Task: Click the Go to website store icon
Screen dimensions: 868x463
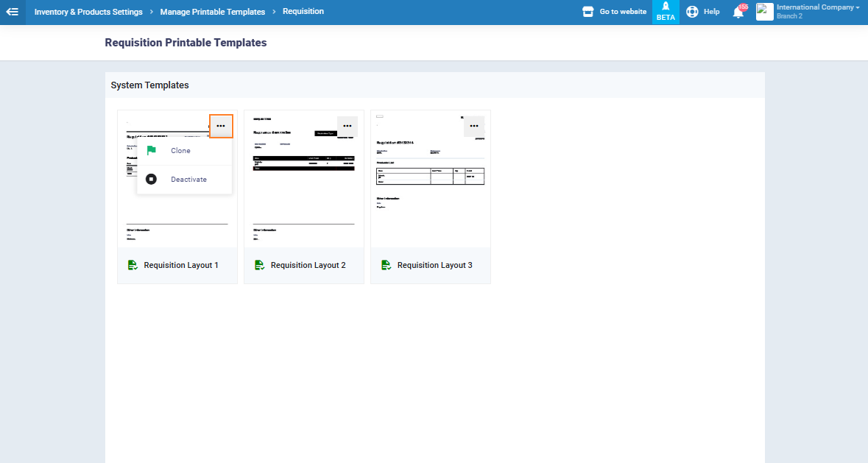Action: point(588,12)
